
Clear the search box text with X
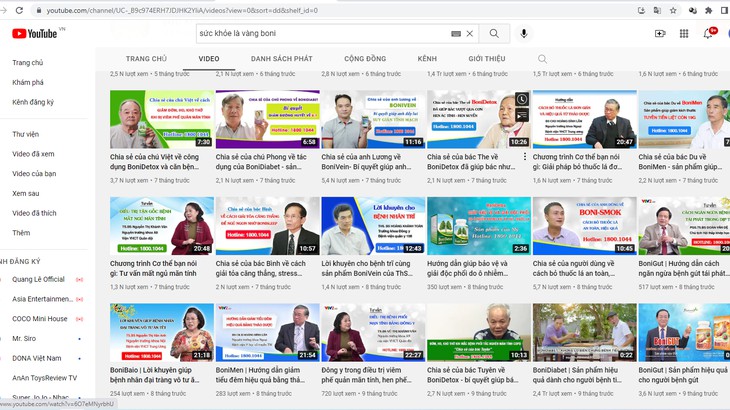[470, 34]
